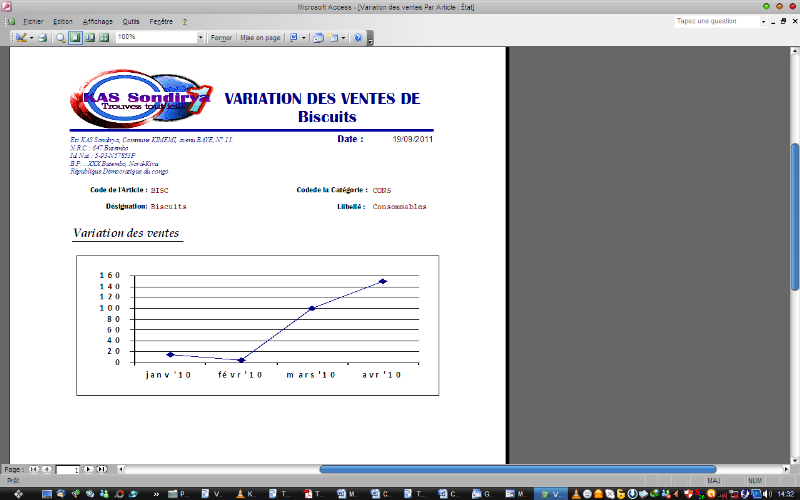Click the Database Window icon
The image size is (800, 500).
point(318,38)
